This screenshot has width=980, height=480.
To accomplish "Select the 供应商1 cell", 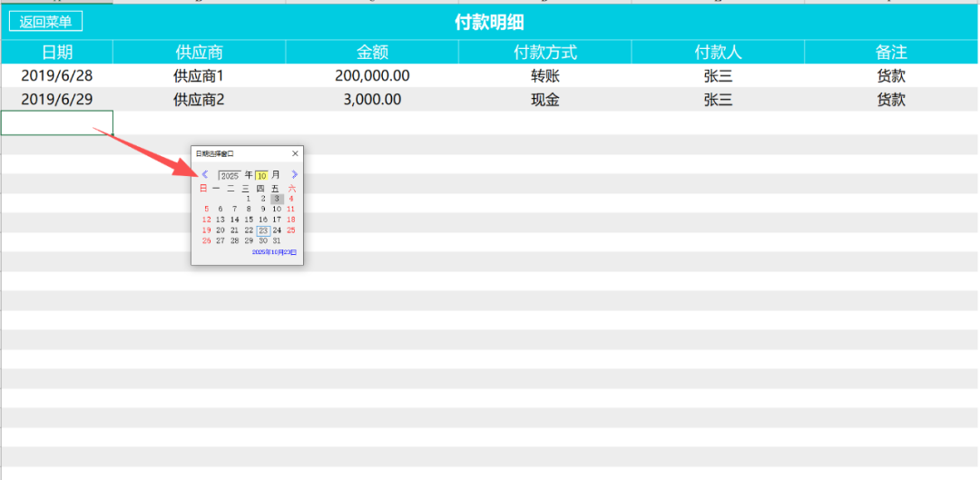I will [x=199, y=76].
